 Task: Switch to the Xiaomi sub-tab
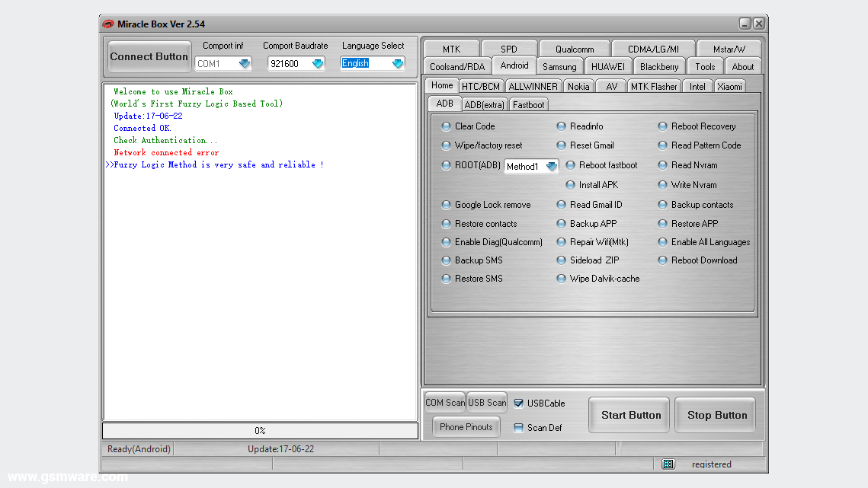click(x=729, y=87)
